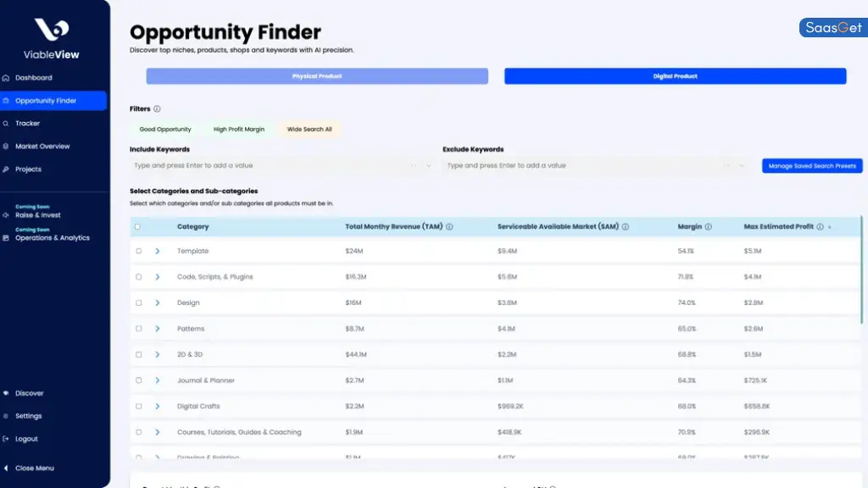Switch to the Physical Product tab

pyautogui.click(x=317, y=76)
